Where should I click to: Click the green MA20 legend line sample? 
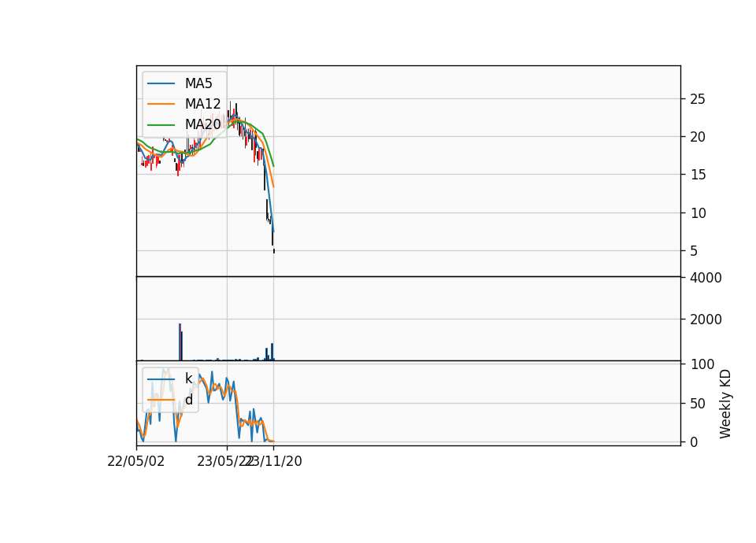coord(161,125)
